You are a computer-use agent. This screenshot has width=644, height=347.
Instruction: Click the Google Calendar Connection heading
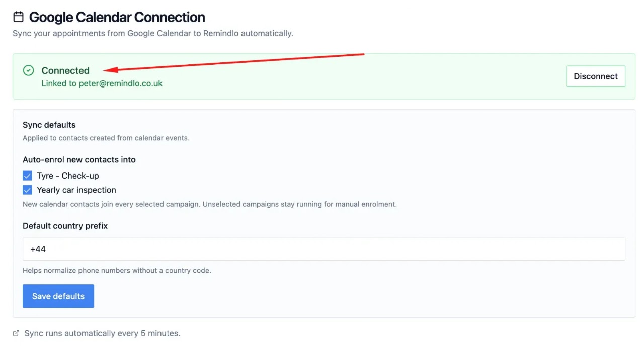coord(117,17)
